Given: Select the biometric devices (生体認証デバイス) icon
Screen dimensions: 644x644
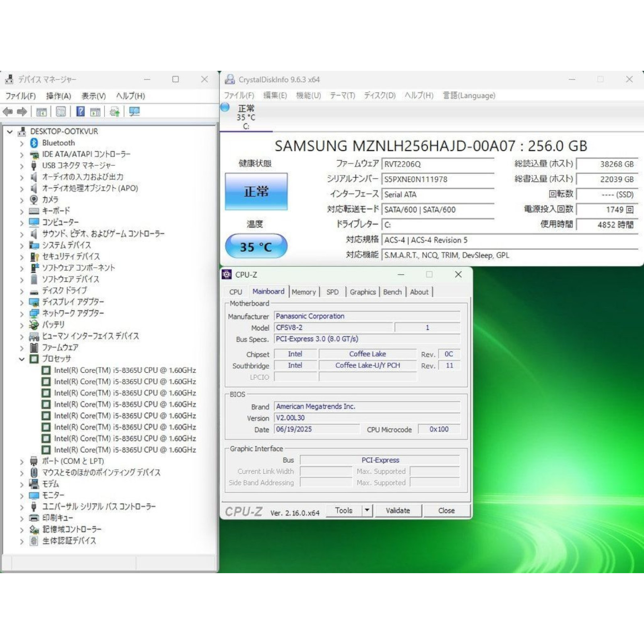Looking at the screenshot, I should (34, 541).
